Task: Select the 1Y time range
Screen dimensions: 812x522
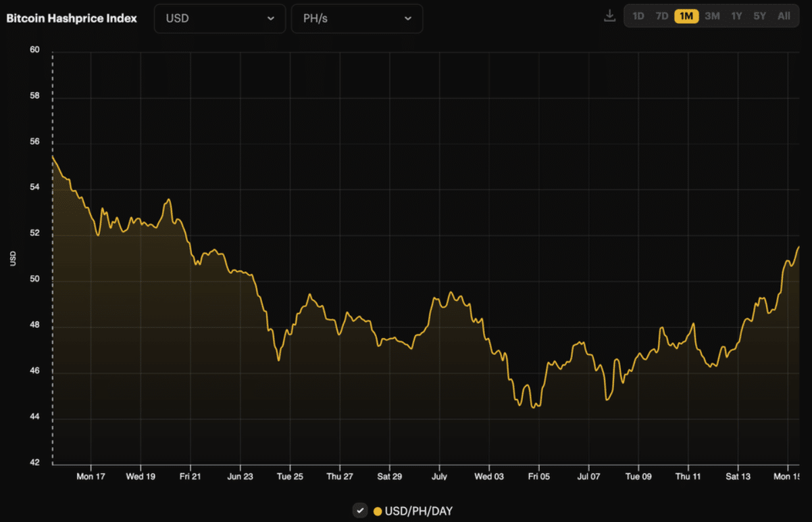Action: click(736, 16)
